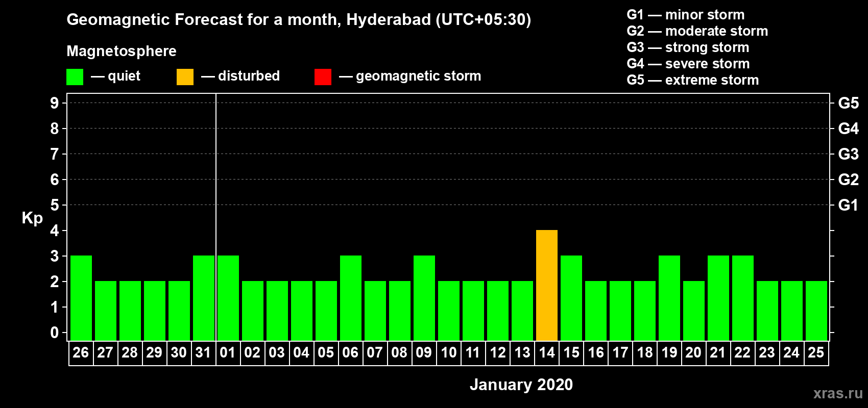This screenshot has width=868, height=408.
Task: Click the date label 08 on the axis
Action: tap(399, 353)
